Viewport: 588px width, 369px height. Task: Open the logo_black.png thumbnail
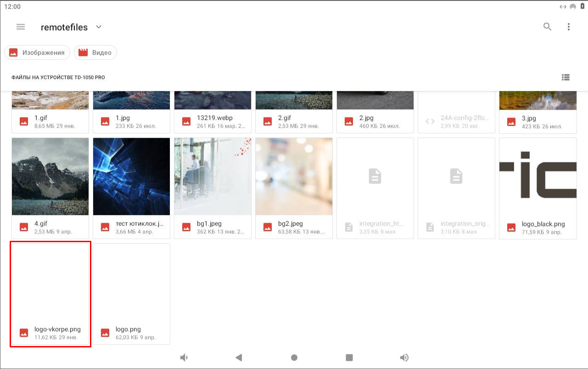tap(538, 176)
